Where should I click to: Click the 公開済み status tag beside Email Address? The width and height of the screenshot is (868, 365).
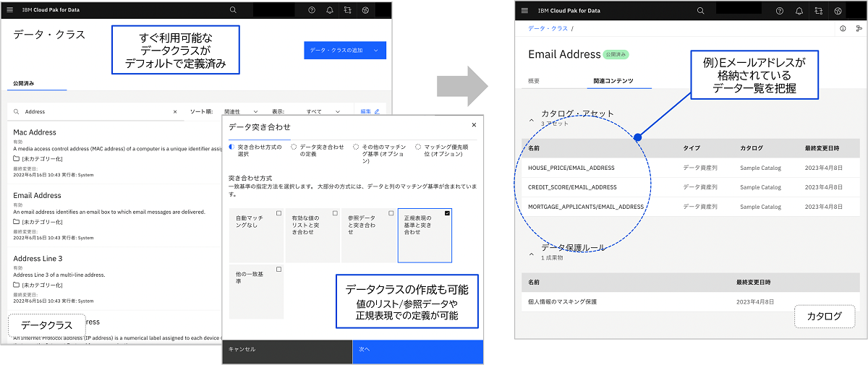[x=616, y=54]
